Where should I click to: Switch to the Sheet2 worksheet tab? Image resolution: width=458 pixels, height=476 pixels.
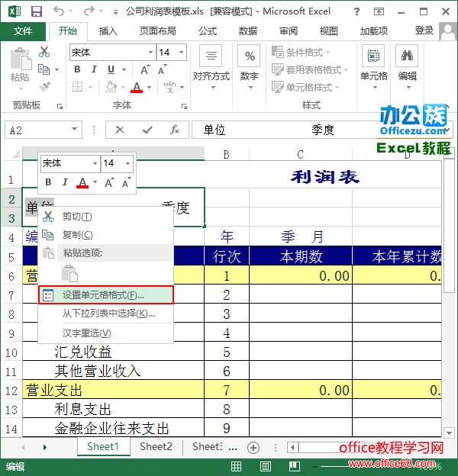(156, 446)
